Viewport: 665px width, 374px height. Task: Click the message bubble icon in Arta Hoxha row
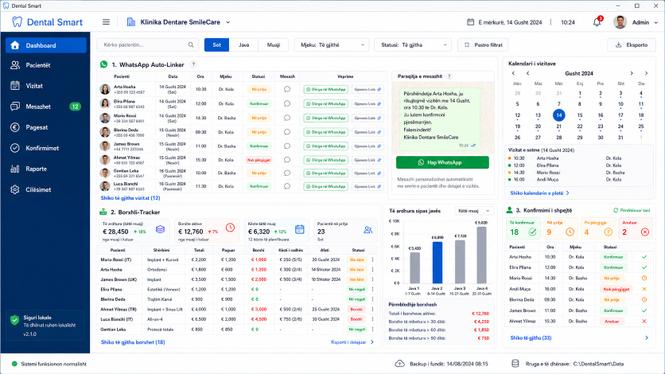pyautogui.click(x=287, y=89)
